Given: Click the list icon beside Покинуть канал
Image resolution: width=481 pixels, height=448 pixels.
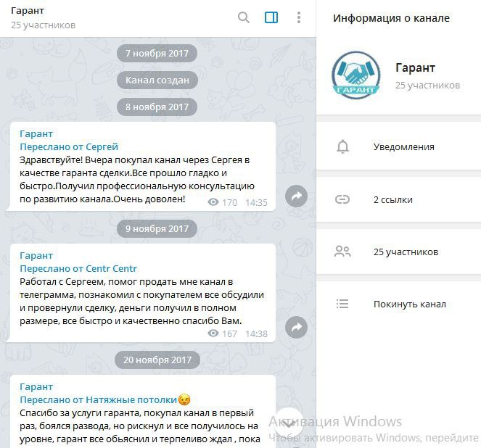Looking at the screenshot, I should pos(342,304).
